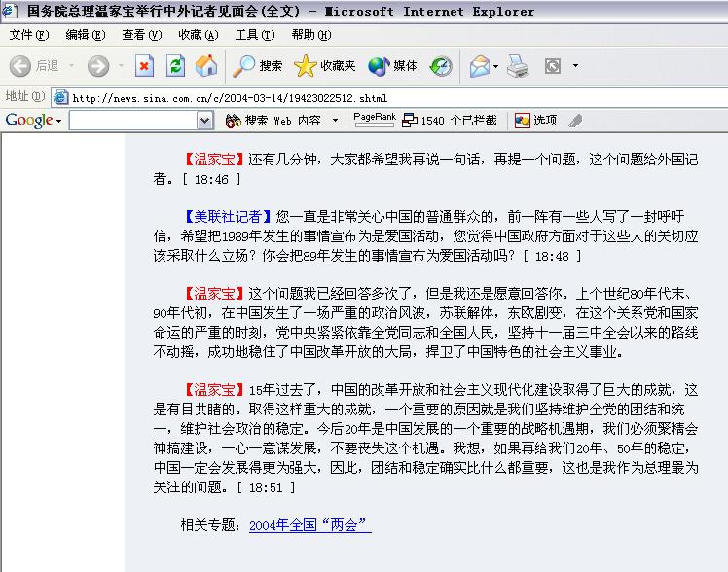Viewport: 728px width, 572px height.
Task: Click the blue 【美联社记者】 speaker label
Action: (228, 217)
